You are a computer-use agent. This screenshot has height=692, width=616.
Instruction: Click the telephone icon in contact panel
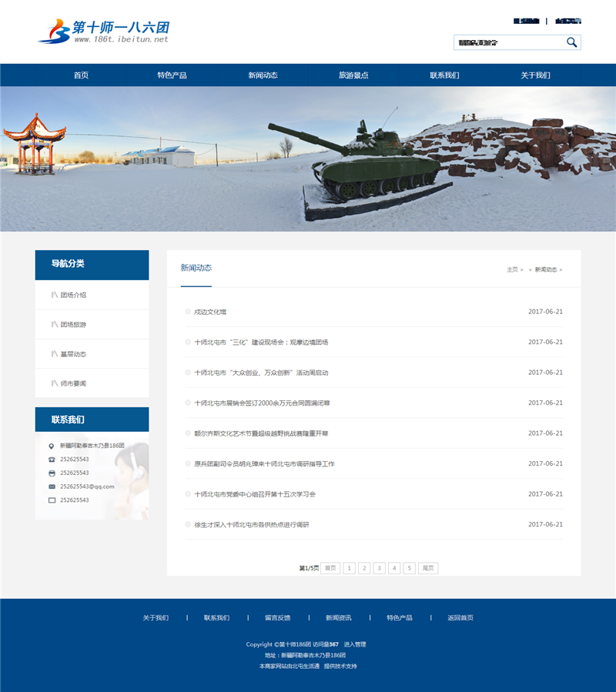click(x=52, y=460)
